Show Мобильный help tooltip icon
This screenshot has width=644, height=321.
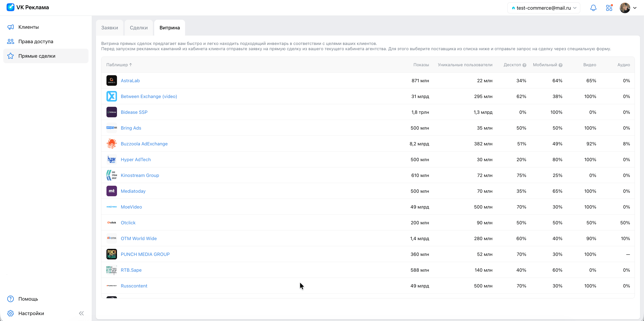(x=561, y=65)
